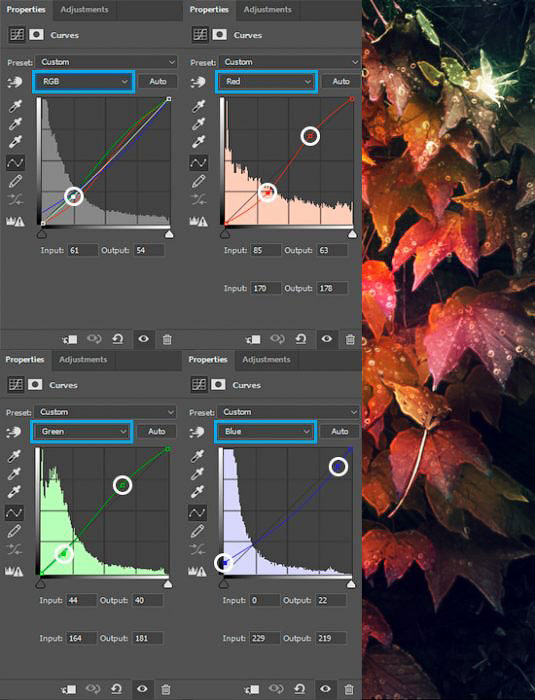Switch to Adjustments tab in RGB panel
Image resolution: width=535 pixels, height=700 pixels.
pyautogui.click(x=84, y=9)
